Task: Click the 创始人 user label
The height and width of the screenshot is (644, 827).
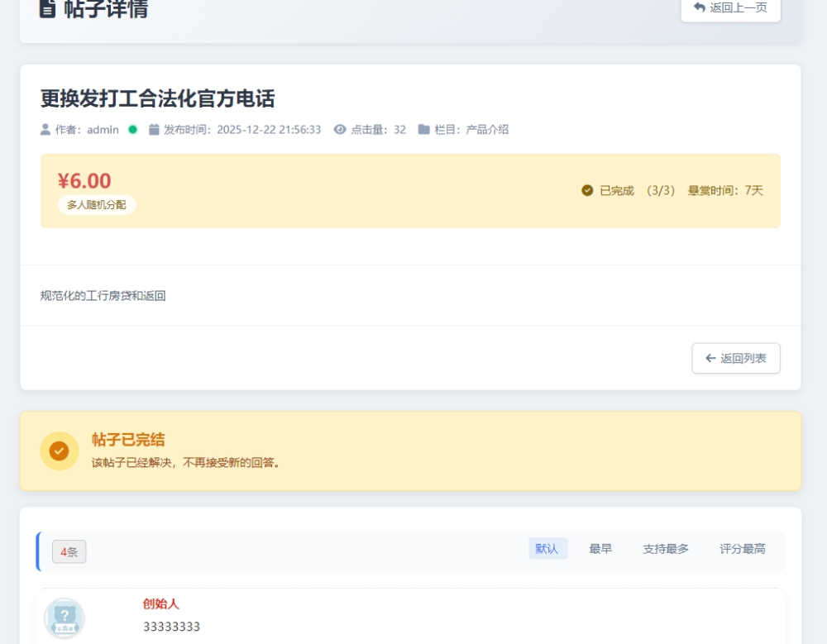Action: click(x=160, y=604)
